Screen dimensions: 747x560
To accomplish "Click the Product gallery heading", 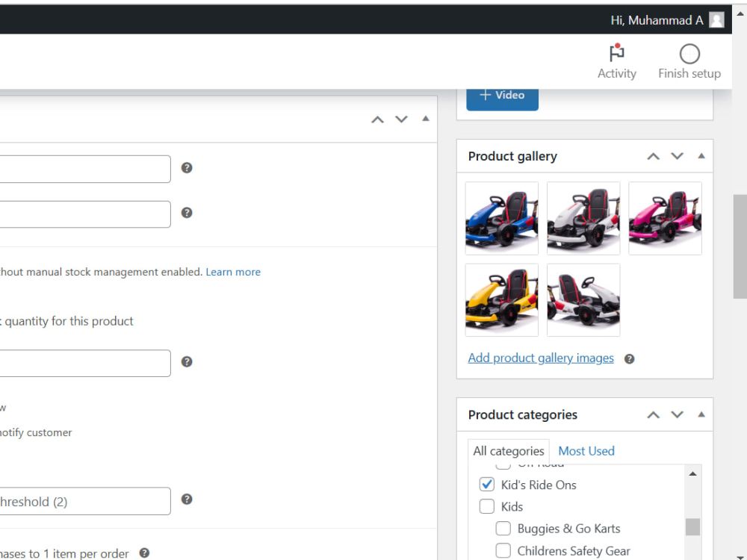I will point(512,156).
